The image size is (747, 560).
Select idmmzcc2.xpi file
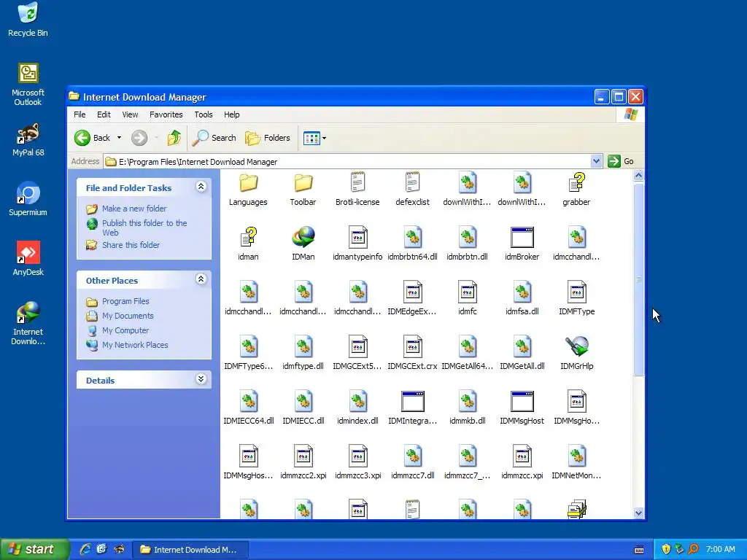[303, 463]
